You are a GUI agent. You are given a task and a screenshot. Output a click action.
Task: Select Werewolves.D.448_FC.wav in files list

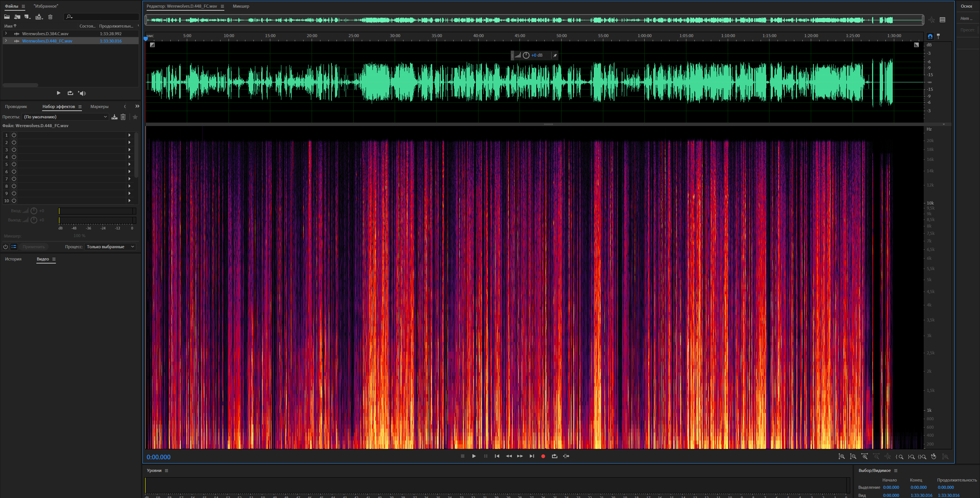pos(47,41)
